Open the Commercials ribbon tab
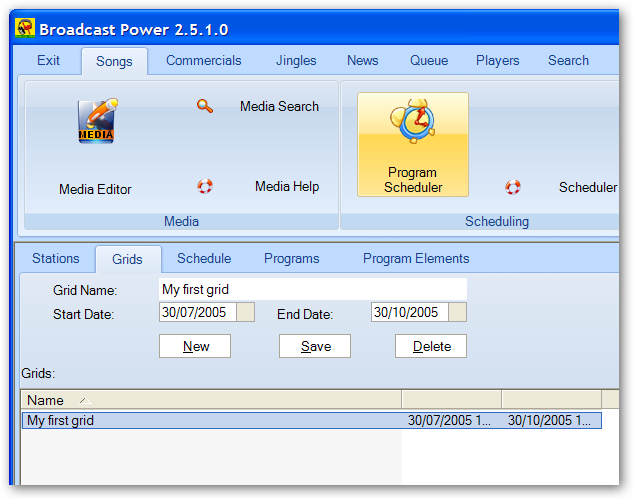The width and height of the screenshot is (633, 499). click(203, 61)
